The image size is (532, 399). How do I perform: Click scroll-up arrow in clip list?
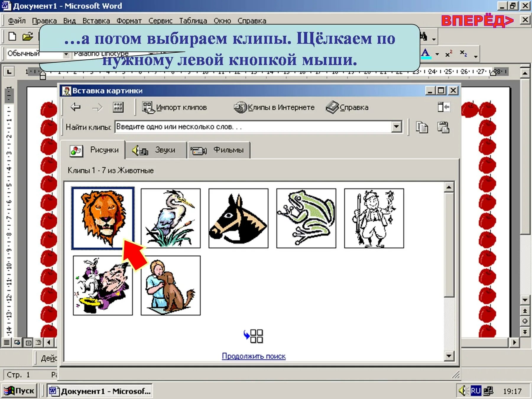point(449,187)
